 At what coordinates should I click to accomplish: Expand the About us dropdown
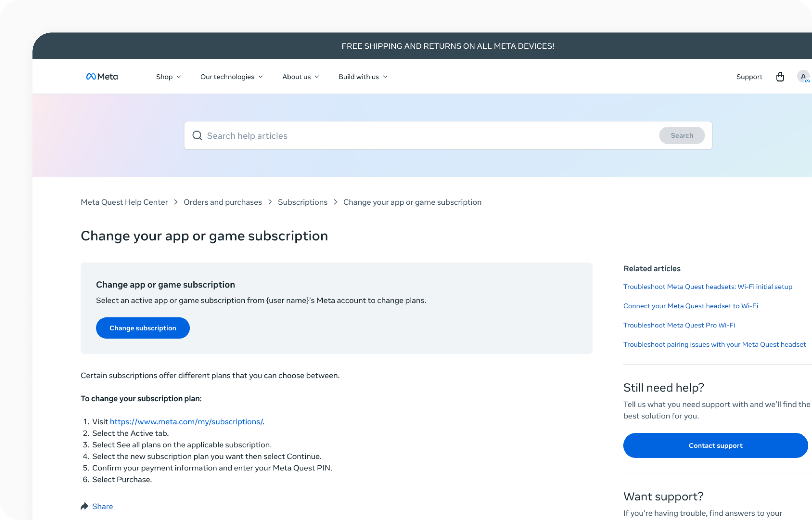click(x=300, y=77)
